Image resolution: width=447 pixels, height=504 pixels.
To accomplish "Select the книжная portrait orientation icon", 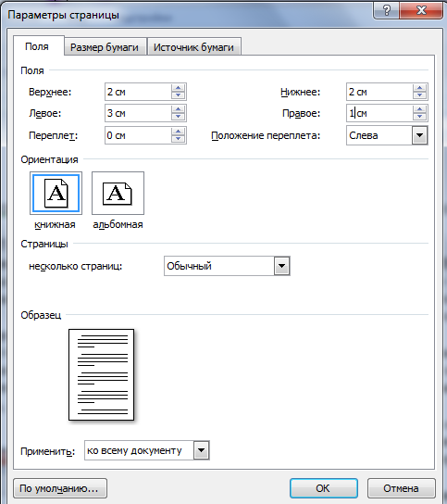I will click(x=56, y=193).
